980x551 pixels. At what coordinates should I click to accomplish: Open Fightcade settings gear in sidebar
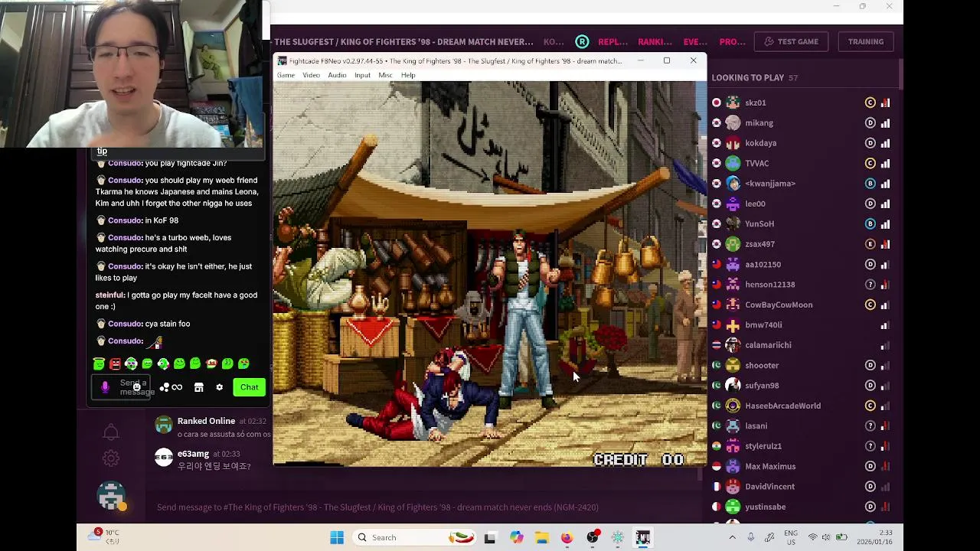(111, 458)
